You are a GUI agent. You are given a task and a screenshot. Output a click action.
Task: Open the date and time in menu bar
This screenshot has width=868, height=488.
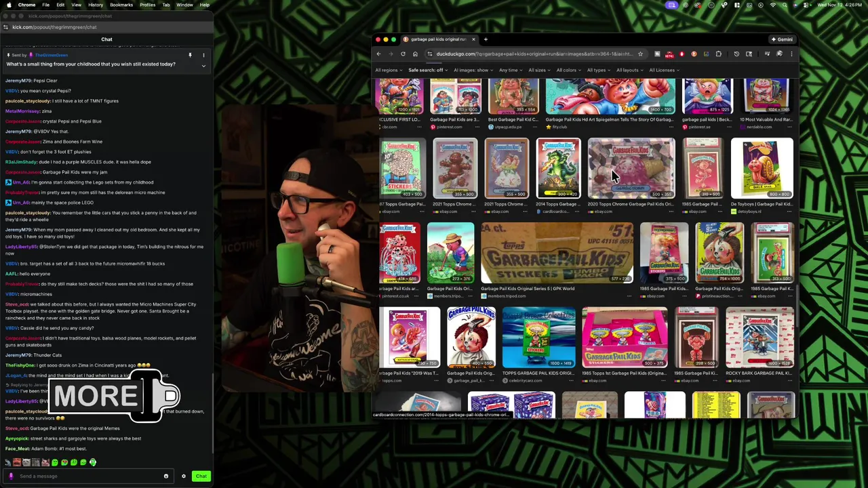point(838,5)
